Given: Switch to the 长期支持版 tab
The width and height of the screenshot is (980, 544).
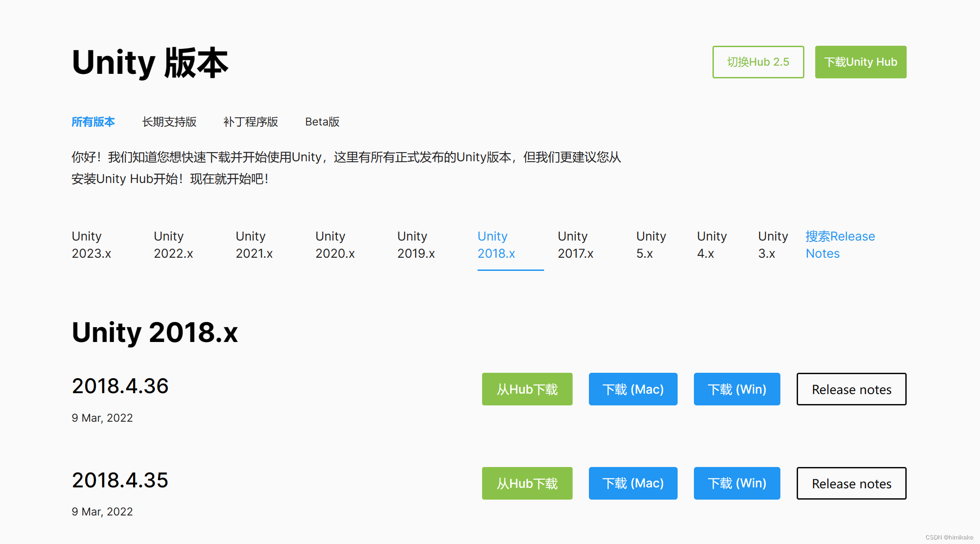Looking at the screenshot, I should click(169, 122).
